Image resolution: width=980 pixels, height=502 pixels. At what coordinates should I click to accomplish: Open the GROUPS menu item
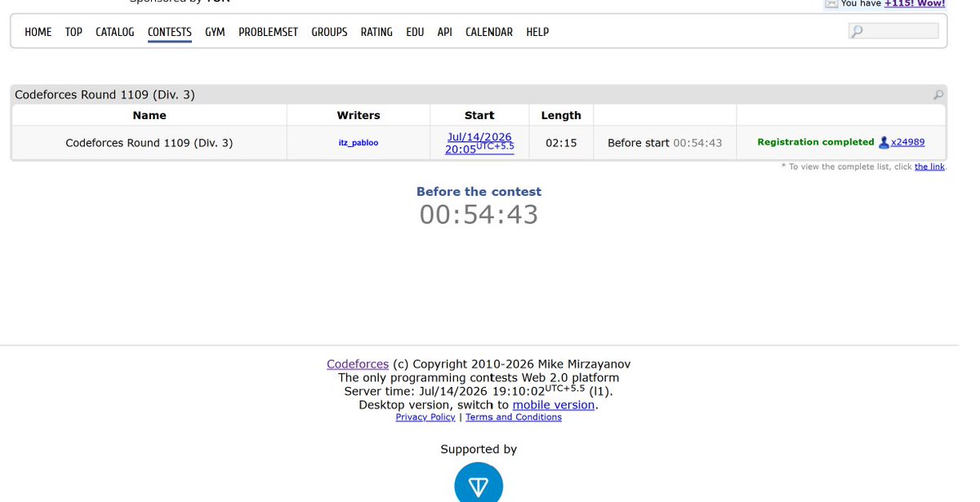tap(329, 32)
